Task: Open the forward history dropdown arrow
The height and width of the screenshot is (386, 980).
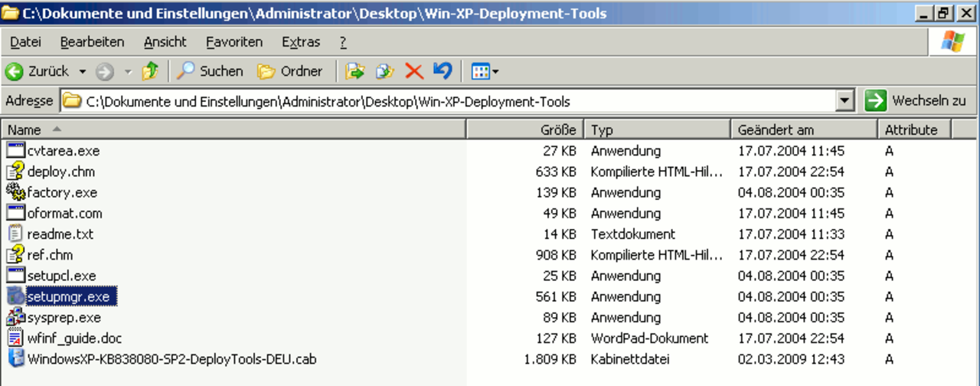Action: coord(128,72)
